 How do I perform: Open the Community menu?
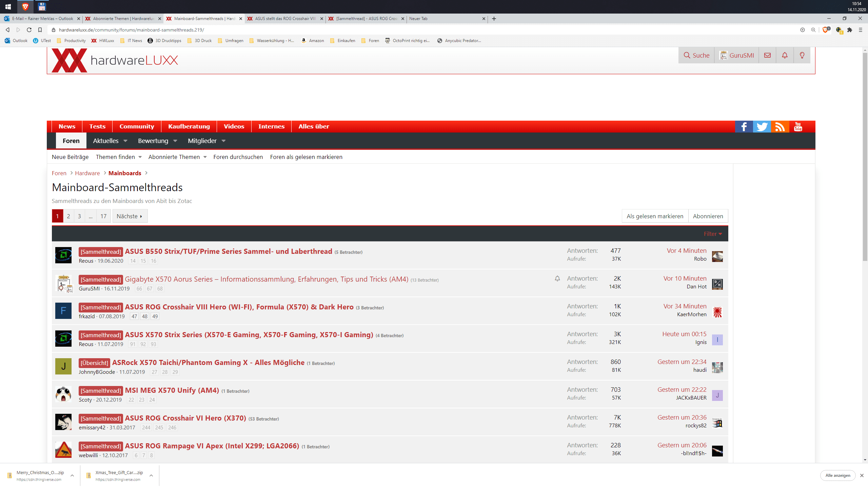[137, 126]
